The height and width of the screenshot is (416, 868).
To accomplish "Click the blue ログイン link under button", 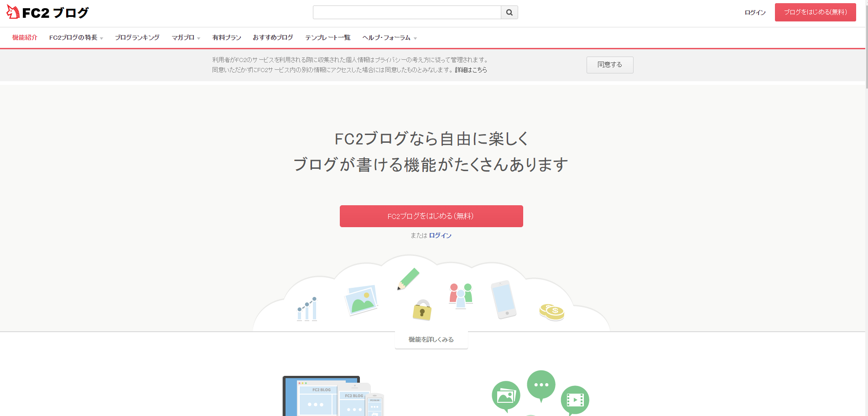I will pyautogui.click(x=440, y=236).
